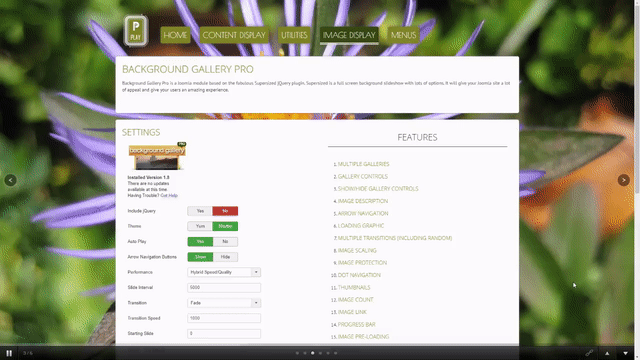Select the first slide navigation dot
This screenshot has height=360, width=640.
[297, 353]
